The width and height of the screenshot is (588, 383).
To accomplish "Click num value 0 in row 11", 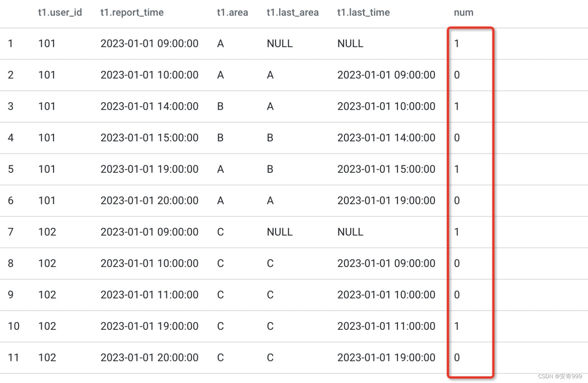I will click(457, 358).
